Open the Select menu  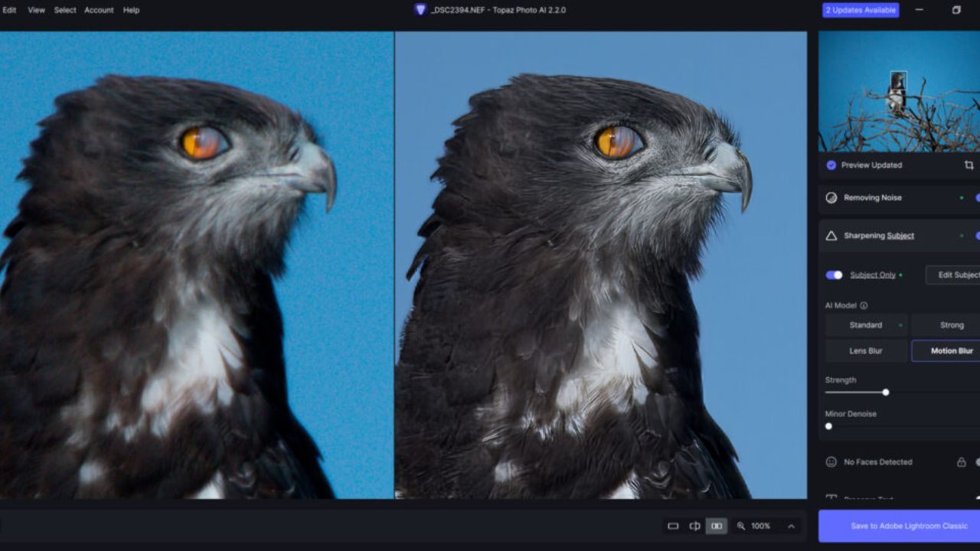pos(65,10)
